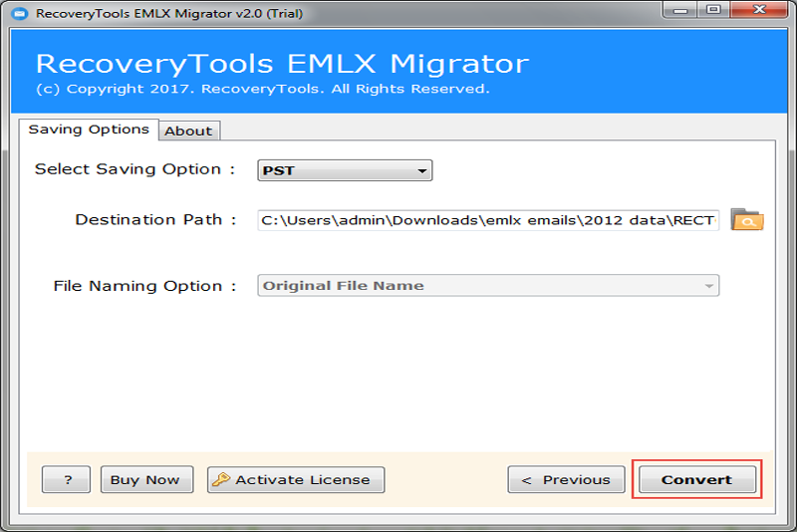This screenshot has height=532, width=797.
Task: Maximize the EMLX Migrator window
Action: pos(713,10)
